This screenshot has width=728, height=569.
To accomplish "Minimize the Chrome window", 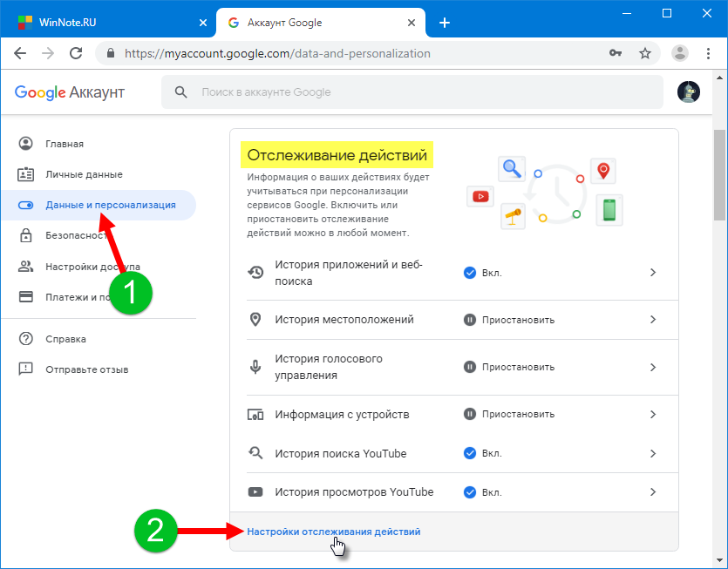I will coord(627,13).
